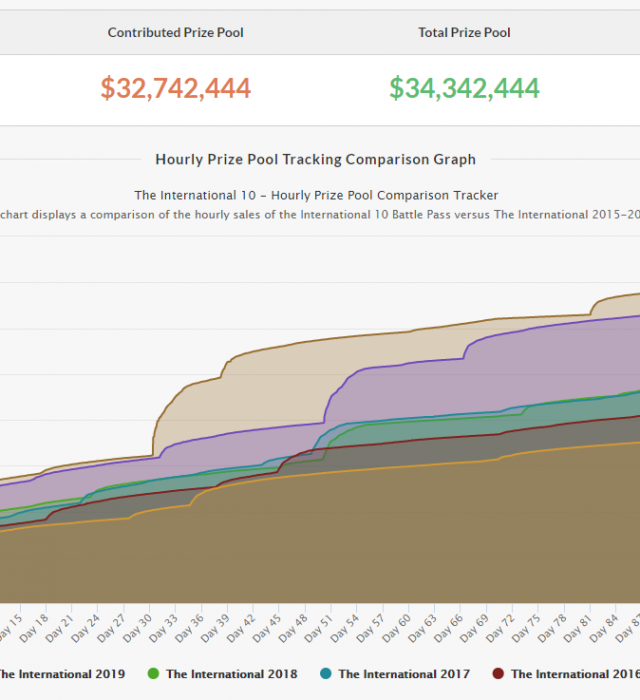Toggle The International 2018 green legend dot
This screenshot has height=700, width=640.
pos(154,674)
